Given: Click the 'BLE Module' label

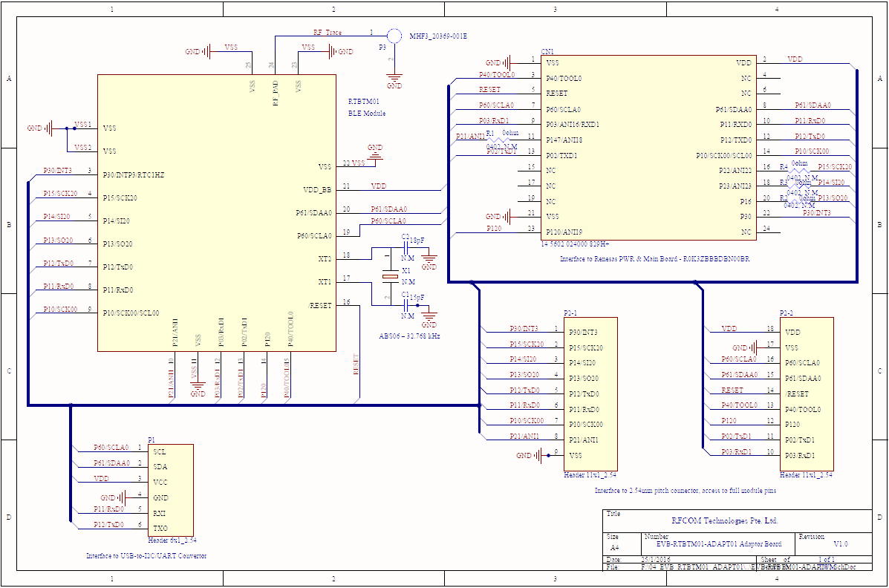Looking at the screenshot, I should pyautogui.click(x=367, y=114).
